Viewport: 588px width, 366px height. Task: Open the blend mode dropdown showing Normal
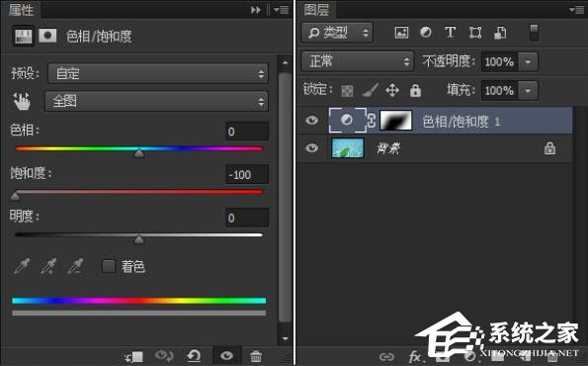(358, 61)
